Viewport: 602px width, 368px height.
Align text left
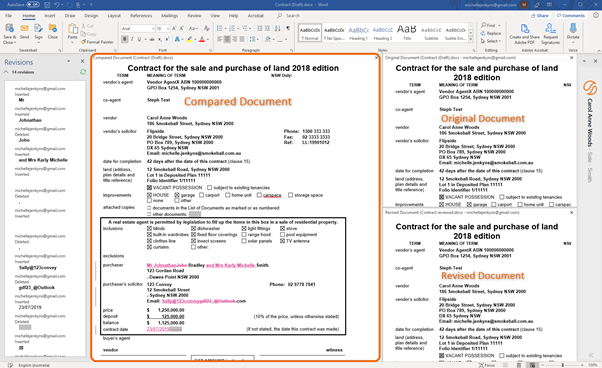click(220, 39)
